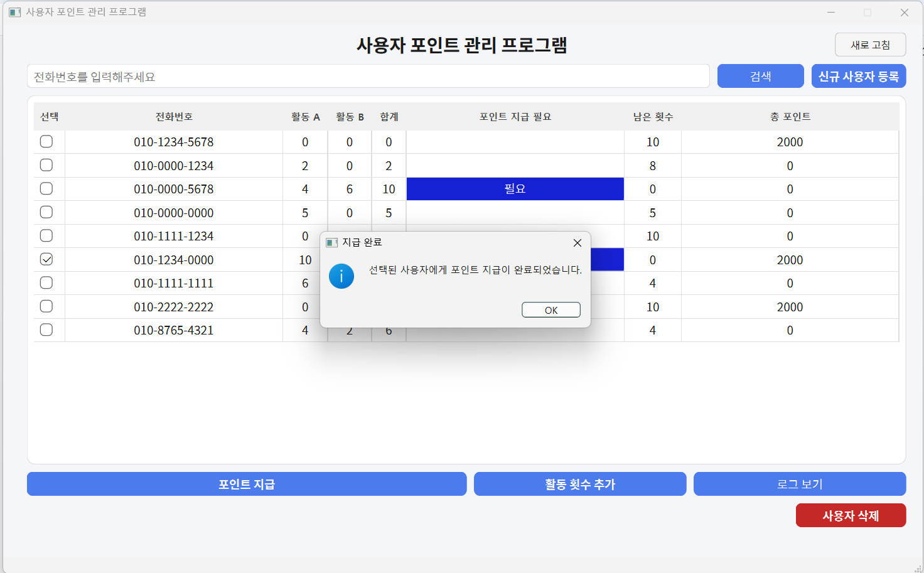Uncheck the box for 010-1234-0000
924x573 pixels.
point(46,259)
